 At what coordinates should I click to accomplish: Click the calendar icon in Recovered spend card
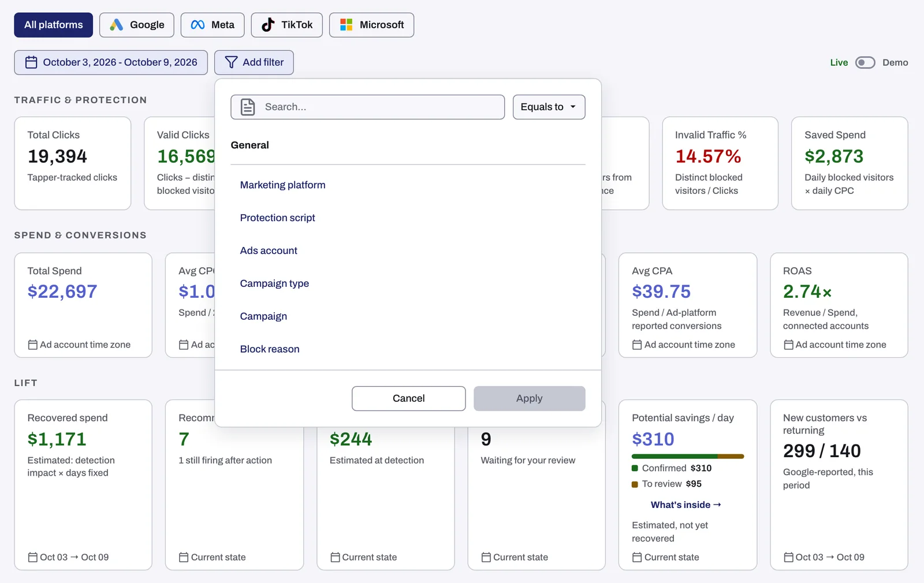point(33,557)
